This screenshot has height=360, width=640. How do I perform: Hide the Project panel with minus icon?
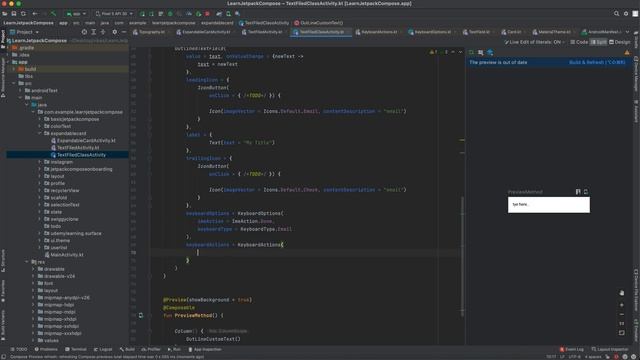pyautogui.click(x=124, y=32)
